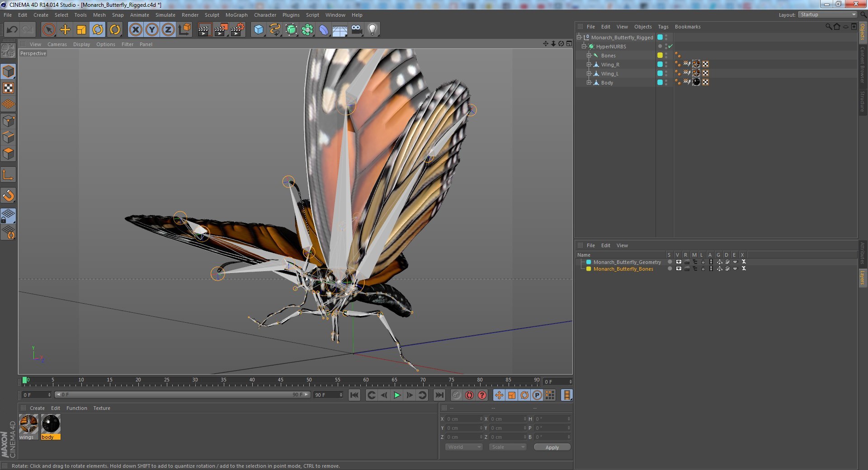Open the Layout Startup dropdown
The image size is (868, 470).
tap(827, 15)
